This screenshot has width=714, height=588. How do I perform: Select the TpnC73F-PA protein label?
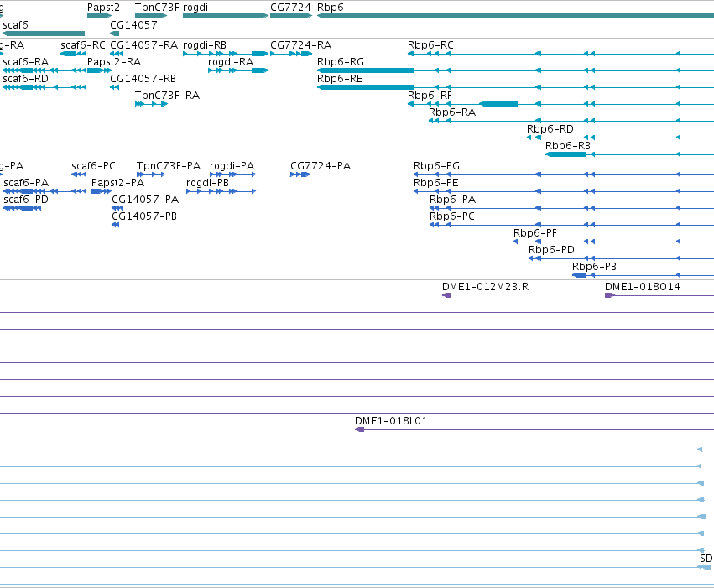tap(169, 166)
